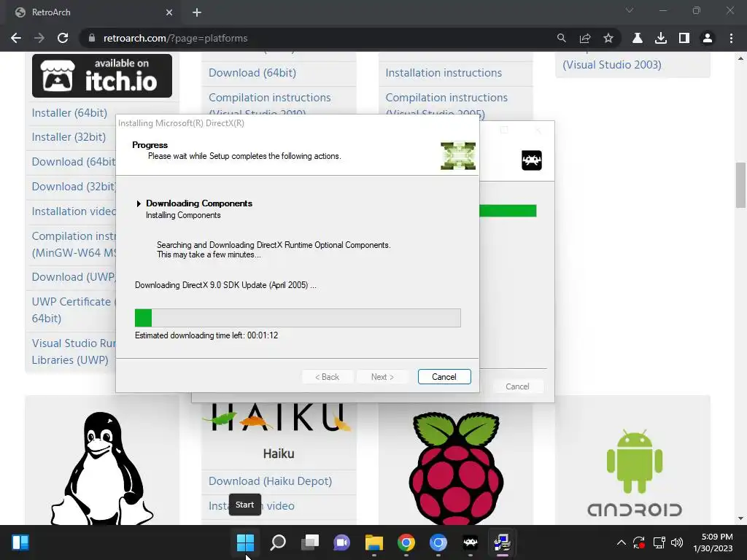Click the disabled Next button in DirectX setup
Screen dimensions: 747x560
pyautogui.click(x=382, y=377)
